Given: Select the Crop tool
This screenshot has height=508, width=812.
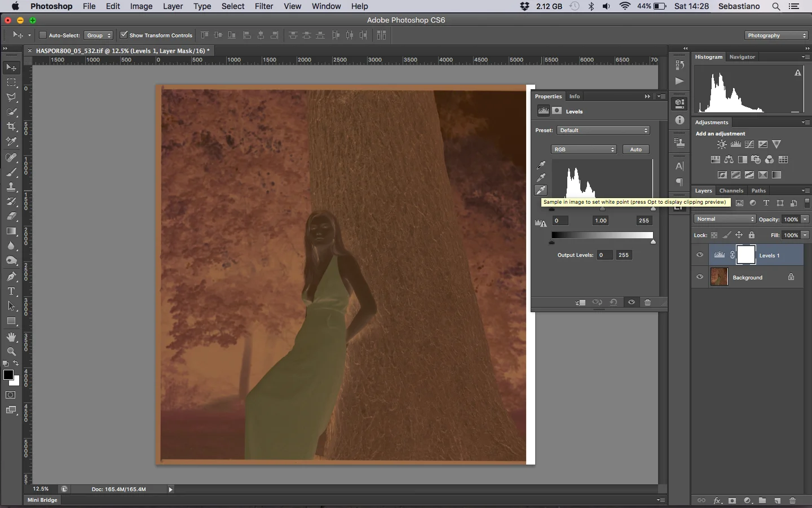Looking at the screenshot, I should [x=11, y=126].
